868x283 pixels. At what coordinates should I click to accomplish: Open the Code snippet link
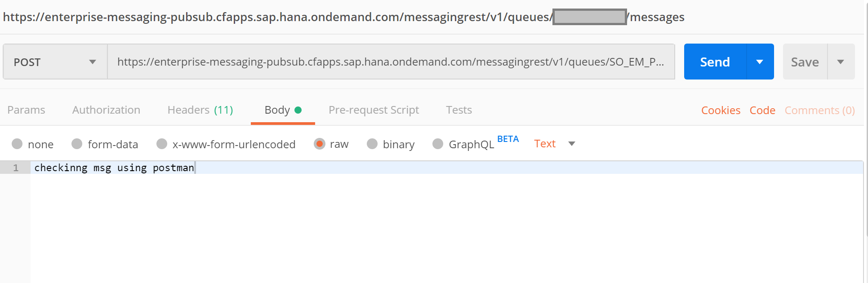point(762,111)
